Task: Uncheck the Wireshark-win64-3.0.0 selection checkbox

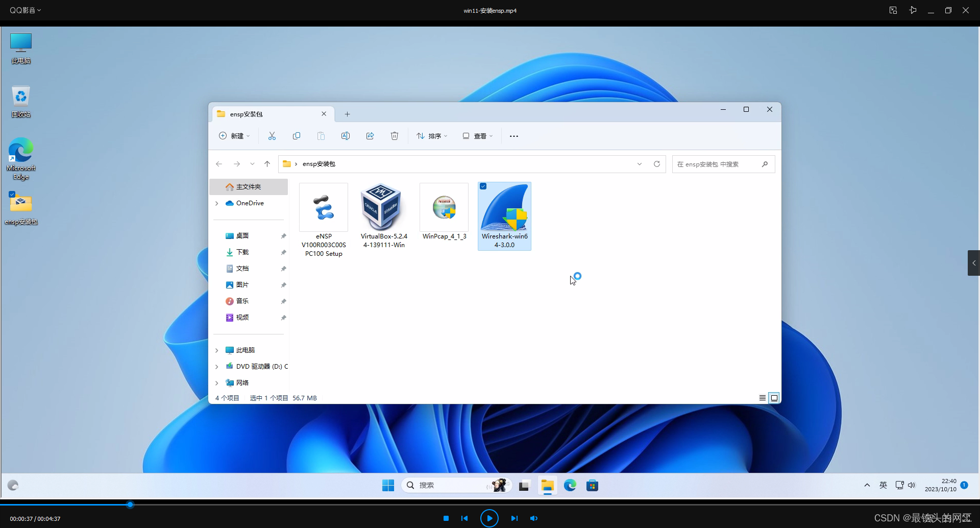Action: click(483, 186)
